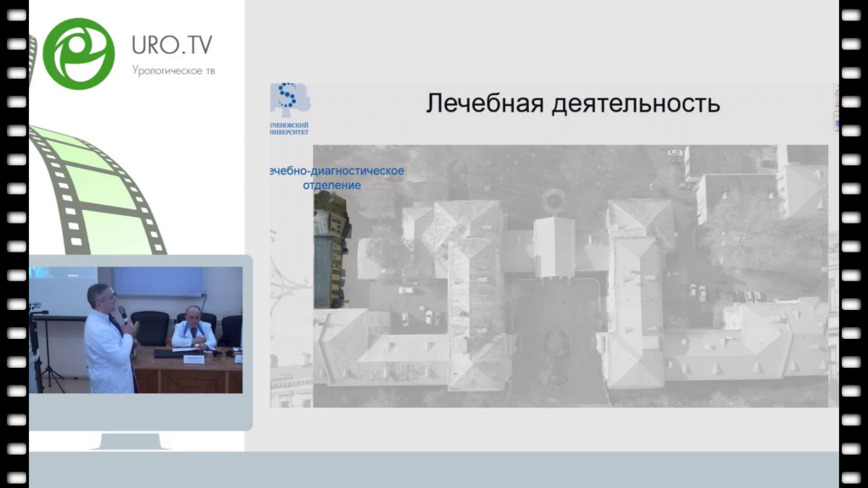
Task: Click the URO.TV title text
Action: coord(173,45)
